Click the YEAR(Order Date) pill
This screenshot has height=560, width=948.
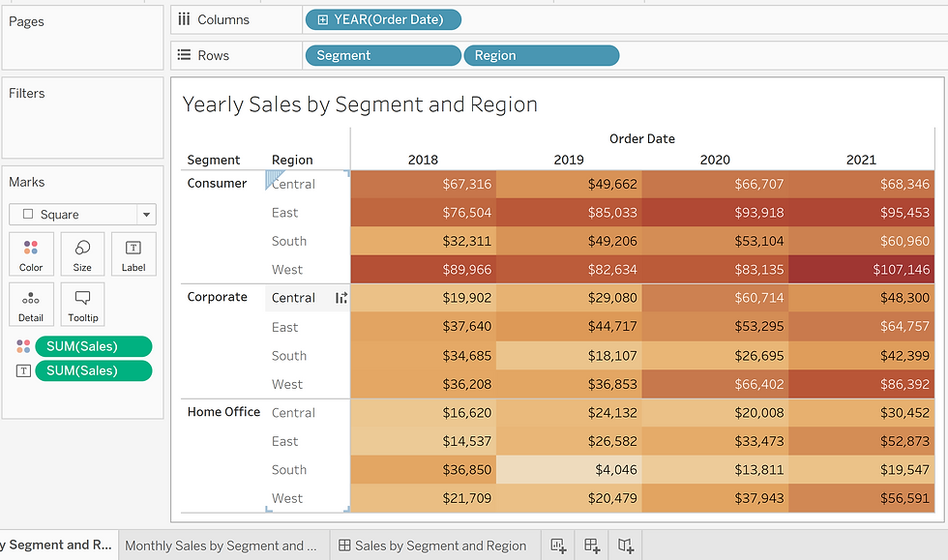click(x=383, y=20)
